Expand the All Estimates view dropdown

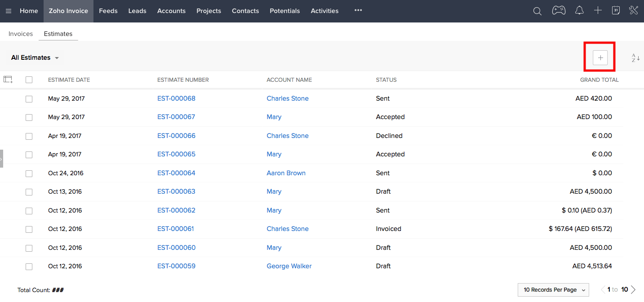pyautogui.click(x=35, y=58)
